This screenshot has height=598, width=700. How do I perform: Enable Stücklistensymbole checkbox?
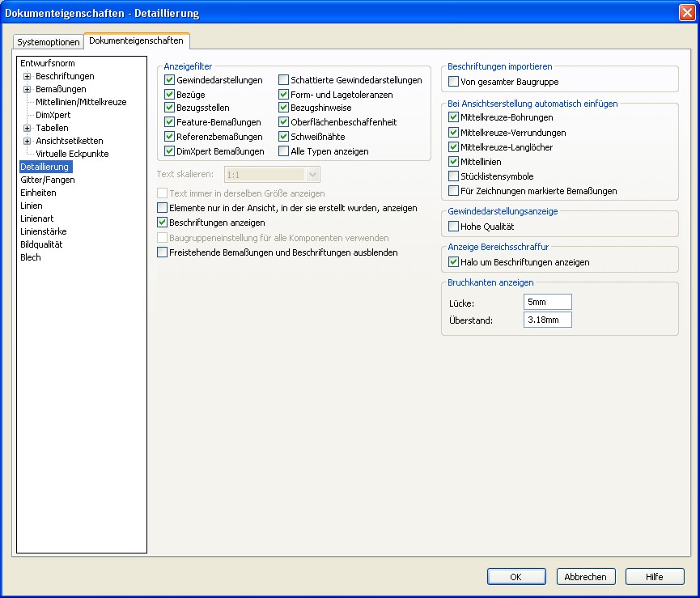pyautogui.click(x=453, y=176)
